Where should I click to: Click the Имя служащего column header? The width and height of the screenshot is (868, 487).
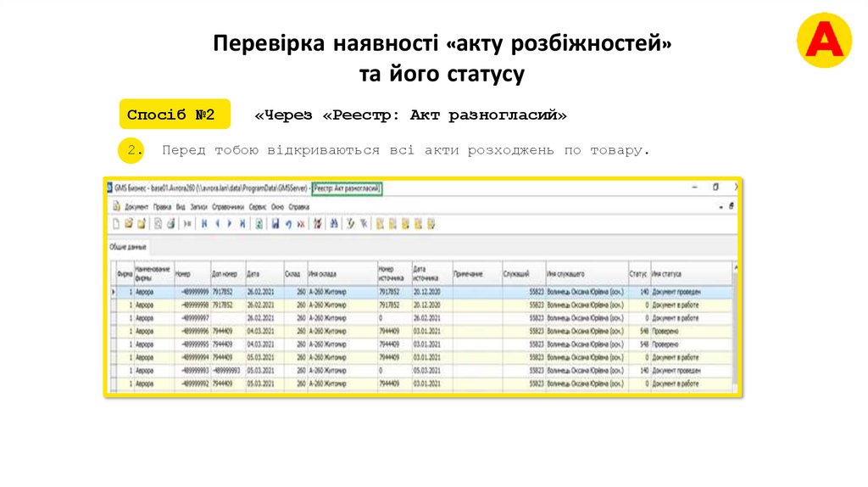coord(587,274)
